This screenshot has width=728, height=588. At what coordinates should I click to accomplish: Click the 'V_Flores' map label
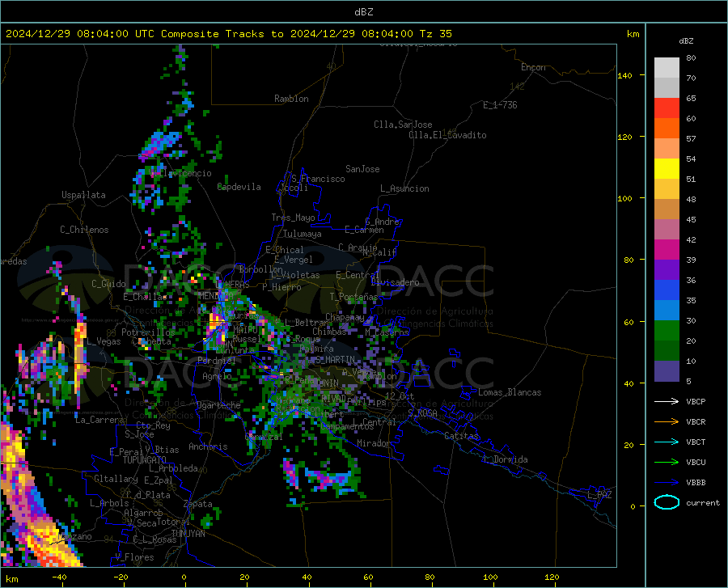point(134,557)
